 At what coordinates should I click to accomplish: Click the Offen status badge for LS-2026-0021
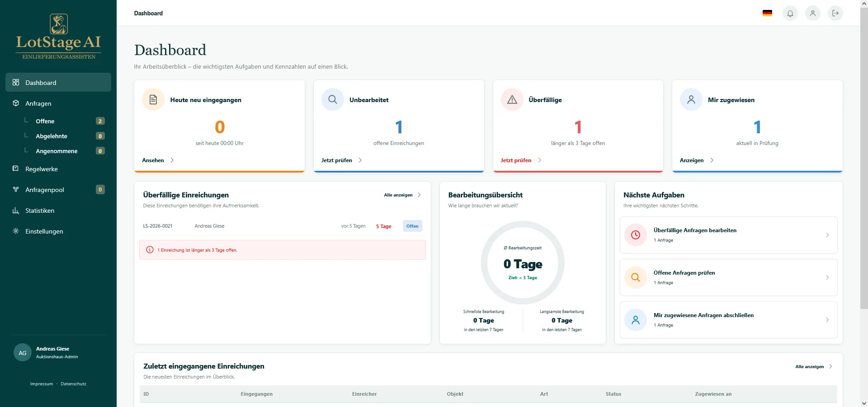point(412,226)
